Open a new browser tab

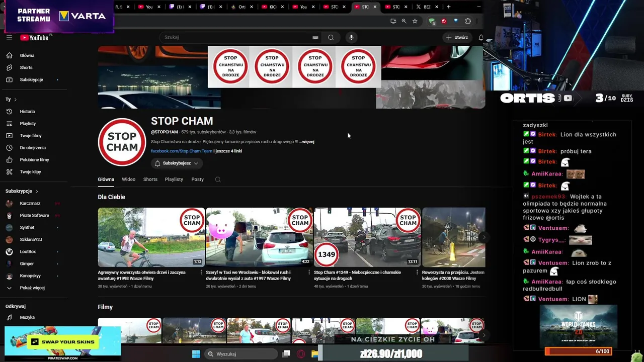click(448, 7)
